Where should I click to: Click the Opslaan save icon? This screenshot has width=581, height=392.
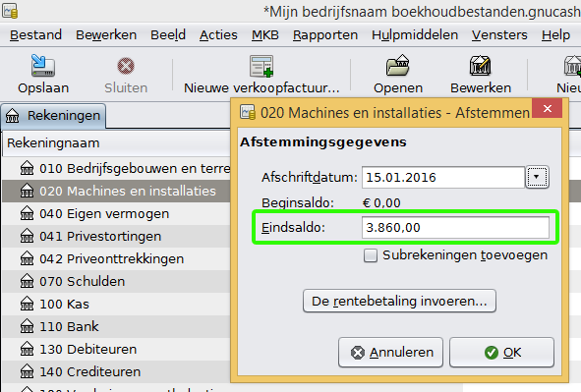click(x=43, y=66)
